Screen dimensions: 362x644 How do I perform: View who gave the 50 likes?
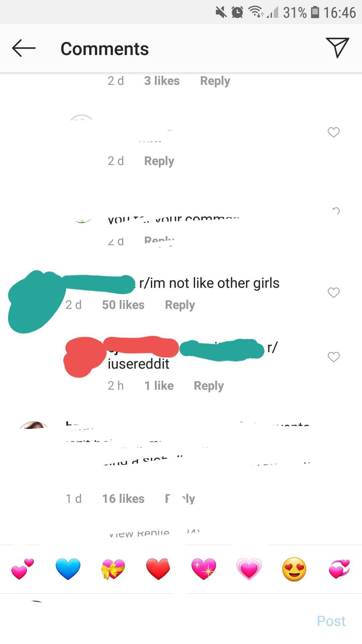pos(123,305)
